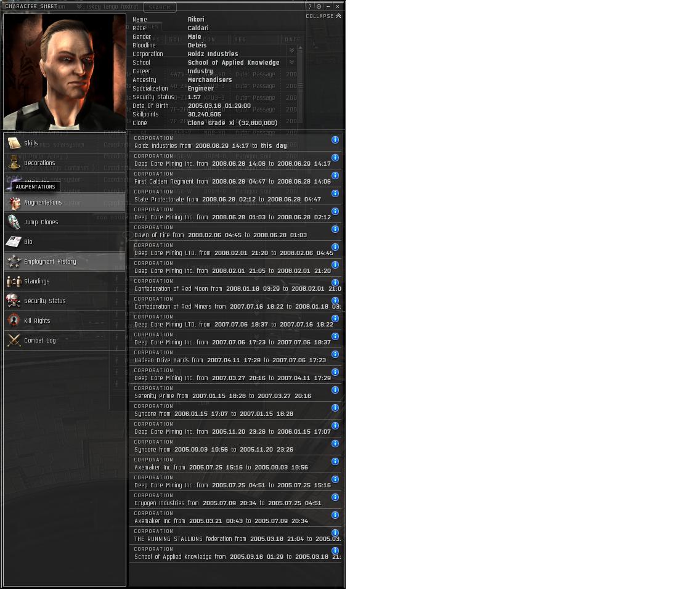Click the 30,240,605 skillpoints value
700x589 pixels.
(205, 114)
